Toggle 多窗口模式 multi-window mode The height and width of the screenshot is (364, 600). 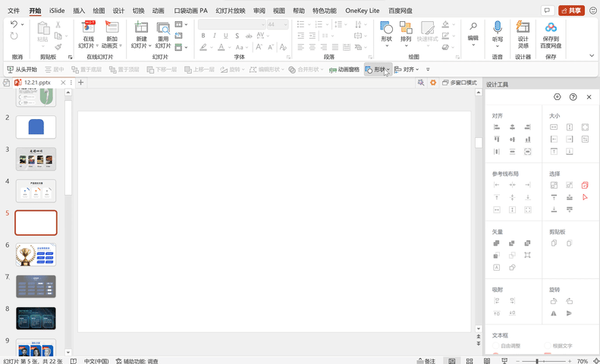pos(459,83)
